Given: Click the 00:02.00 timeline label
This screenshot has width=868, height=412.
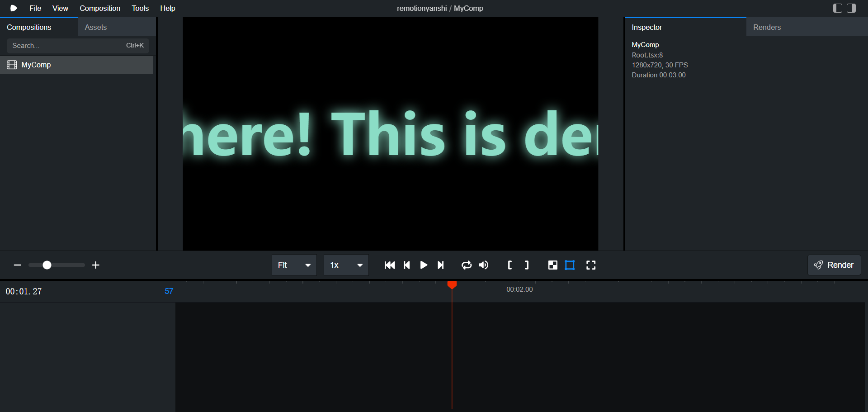Looking at the screenshot, I should click(x=519, y=289).
